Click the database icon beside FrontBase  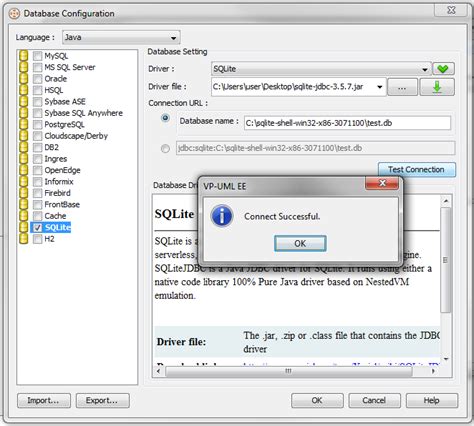coord(23,204)
